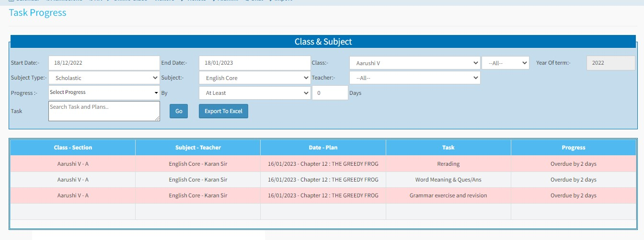Image resolution: width=644 pixels, height=240 pixels.
Task: Open the Class dropdown showing Aarushi V
Action: point(414,63)
